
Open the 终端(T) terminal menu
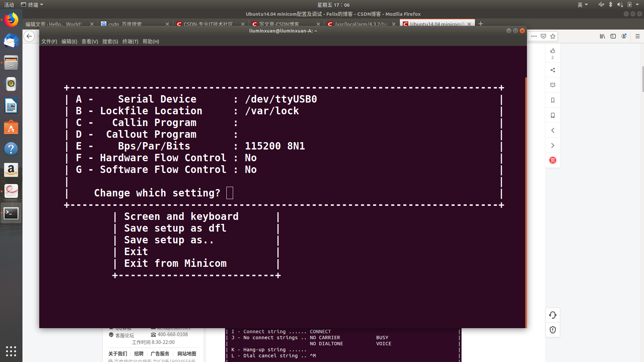(130, 42)
